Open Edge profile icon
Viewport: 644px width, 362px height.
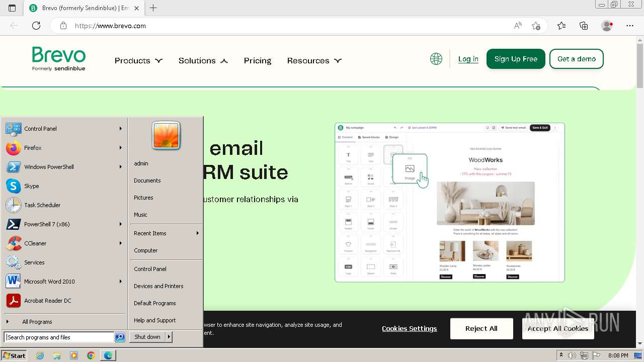point(607,26)
